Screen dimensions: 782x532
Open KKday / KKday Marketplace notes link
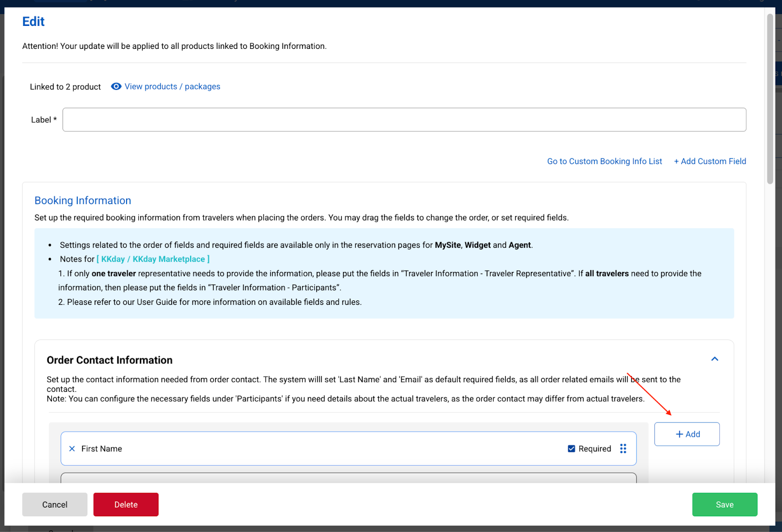click(153, 259)
